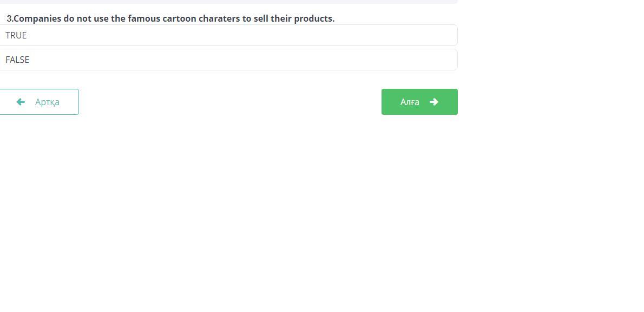Viewport: 644px width, 312px height.
Task: Select the TRUE answer option
Action: point(228,35)
